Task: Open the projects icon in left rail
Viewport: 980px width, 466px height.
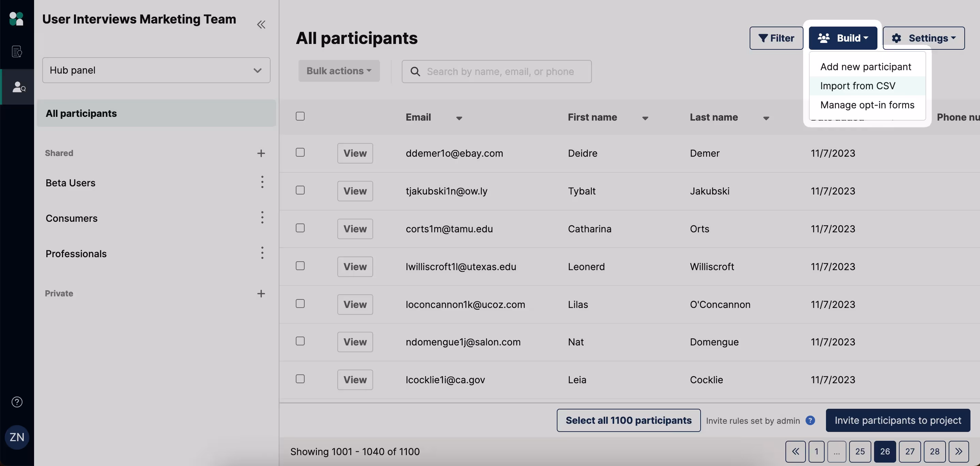Action: point(17,51)
